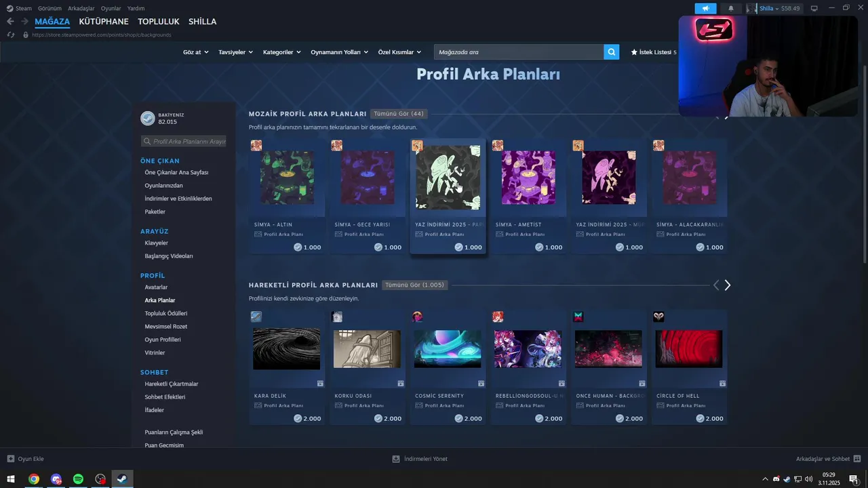Click the game icon above Cosmic Serenity card
Image resolution: width=868 pixels, height=488 pixels.
[417, 317]
